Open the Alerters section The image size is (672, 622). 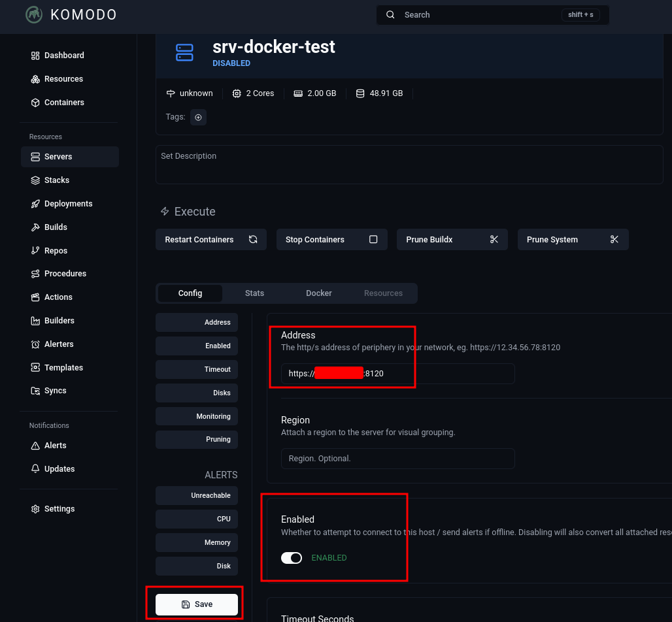[x=52, y=344]
